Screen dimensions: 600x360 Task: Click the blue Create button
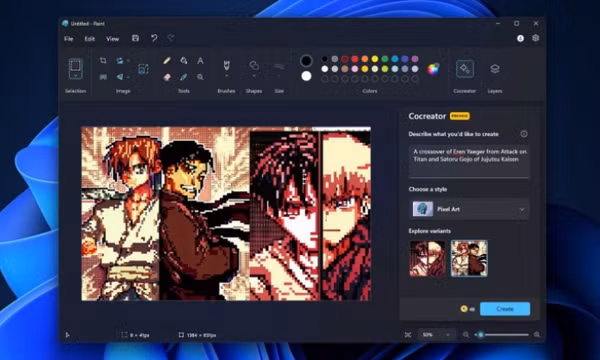[x=505, y=309]
